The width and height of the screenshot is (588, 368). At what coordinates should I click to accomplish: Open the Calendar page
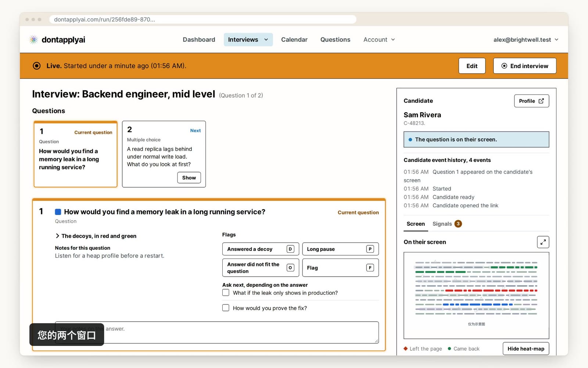click(294, 40)
